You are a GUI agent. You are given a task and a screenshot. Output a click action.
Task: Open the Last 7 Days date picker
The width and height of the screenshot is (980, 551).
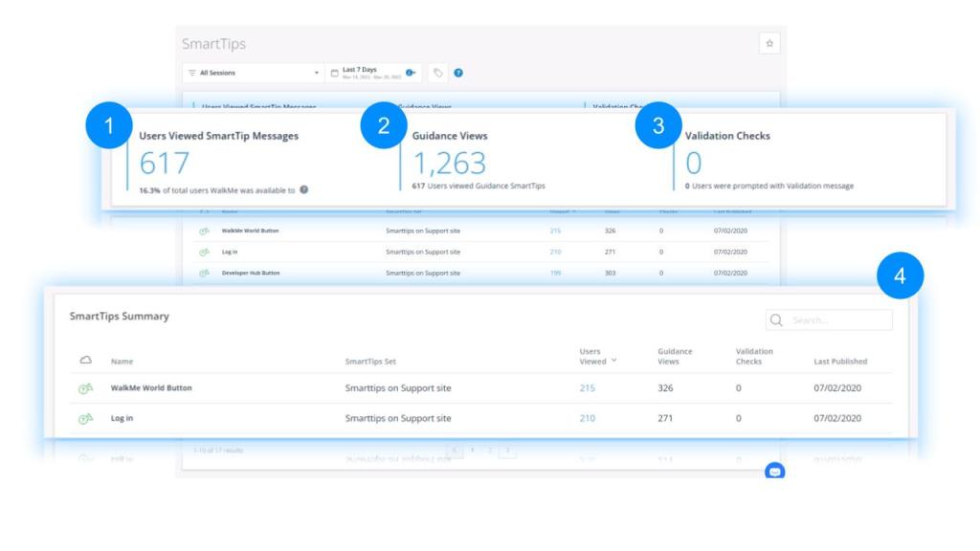click(x=373, y=73)
